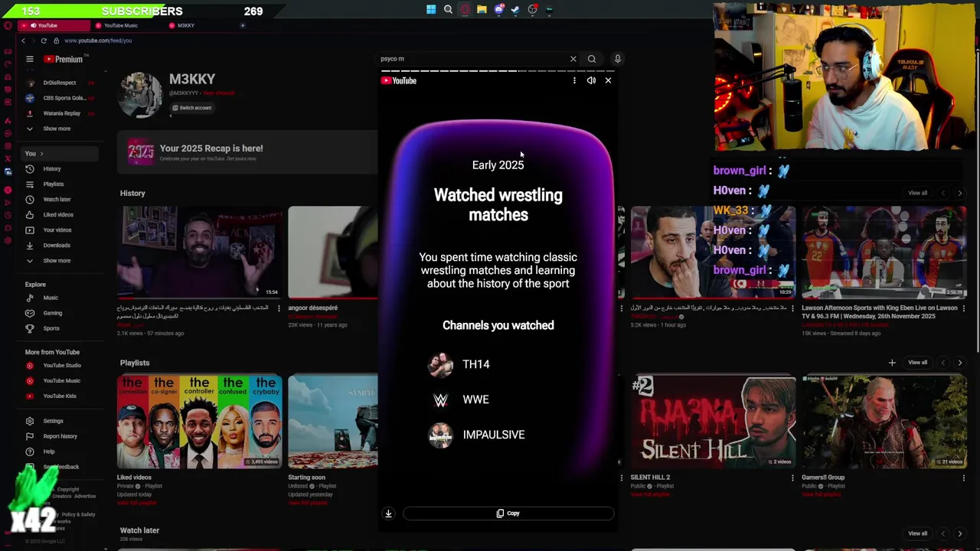Mute the recap with the speaker icon
This screenshot has height=551, width=980.
[591, 80]
